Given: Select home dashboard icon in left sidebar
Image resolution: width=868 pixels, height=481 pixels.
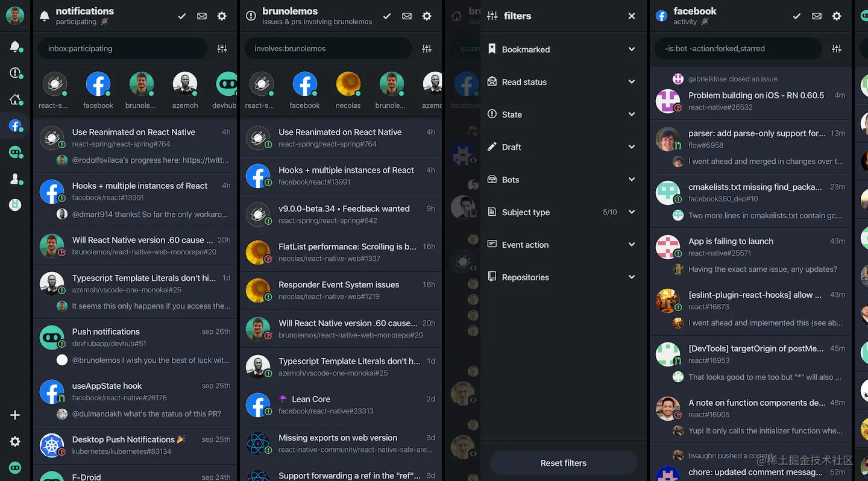Looking at the screenshot, I should pos(15,99).
